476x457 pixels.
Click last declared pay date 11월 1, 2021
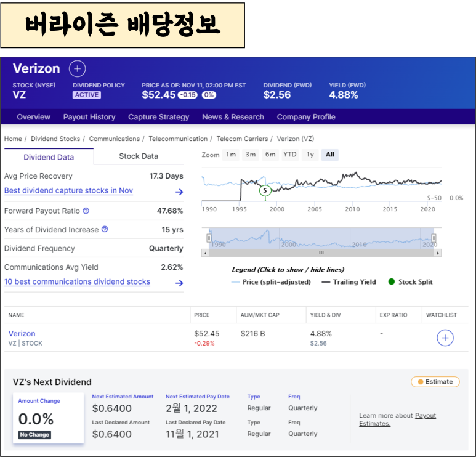click(x=192, y=434)
